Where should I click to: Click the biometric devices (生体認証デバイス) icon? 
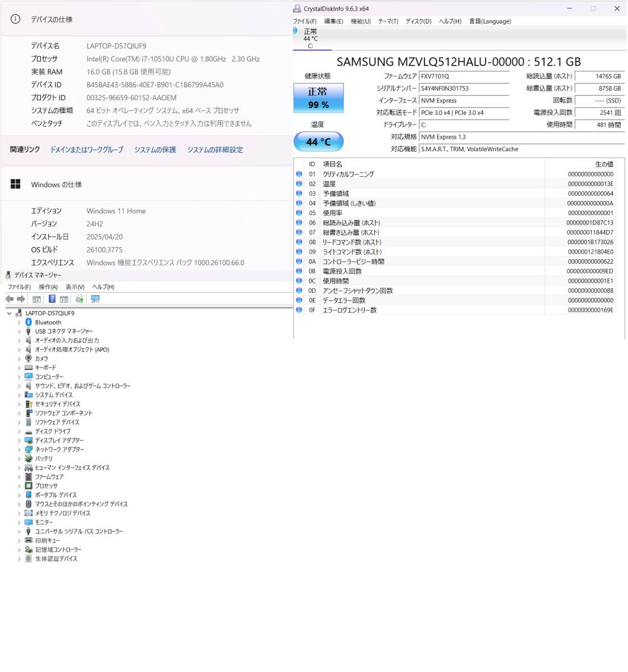(29, 558)
